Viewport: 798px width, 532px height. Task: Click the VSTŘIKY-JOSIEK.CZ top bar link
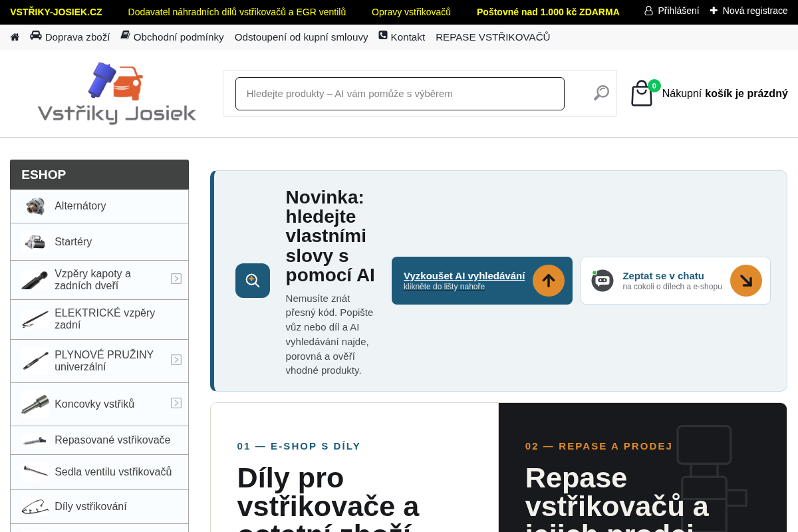[x=56, y=12]
